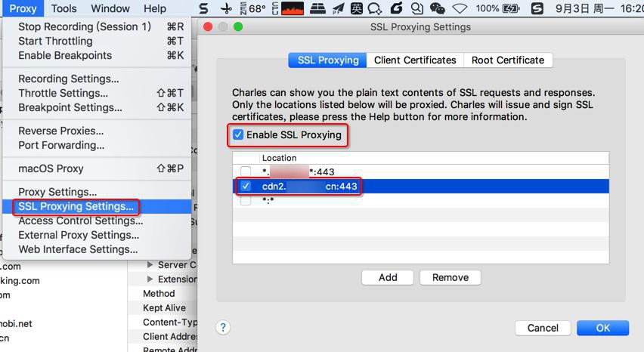
Task: Open the Tools menu
Action: pyautogui.click(x=63, y=8)
